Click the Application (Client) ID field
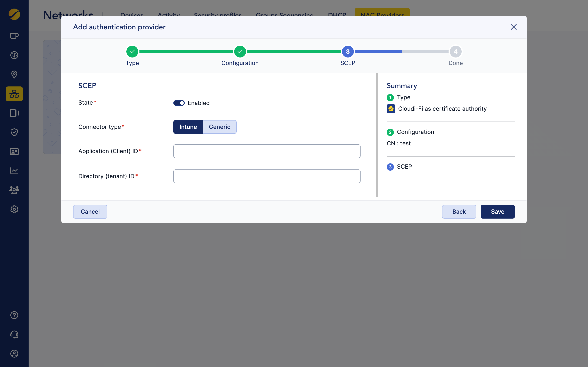The height and width of the screenshot is (367, 588). (267, 151)
